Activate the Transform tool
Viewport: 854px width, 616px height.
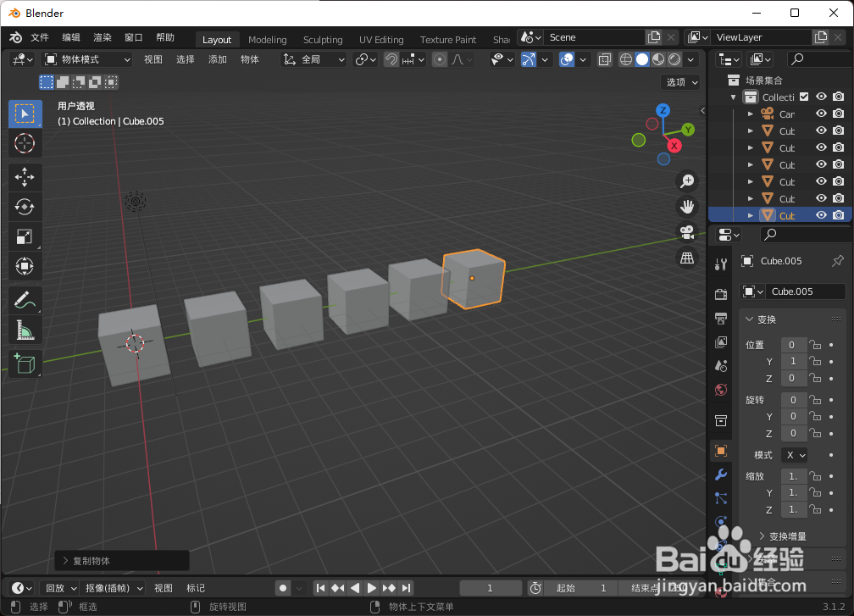[25, 266]
